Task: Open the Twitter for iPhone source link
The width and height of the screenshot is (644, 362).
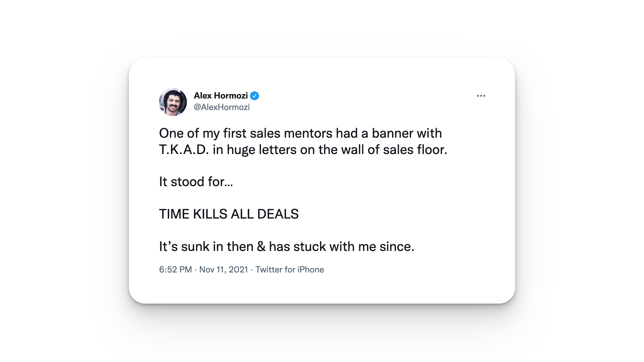Action: (290, 270)
